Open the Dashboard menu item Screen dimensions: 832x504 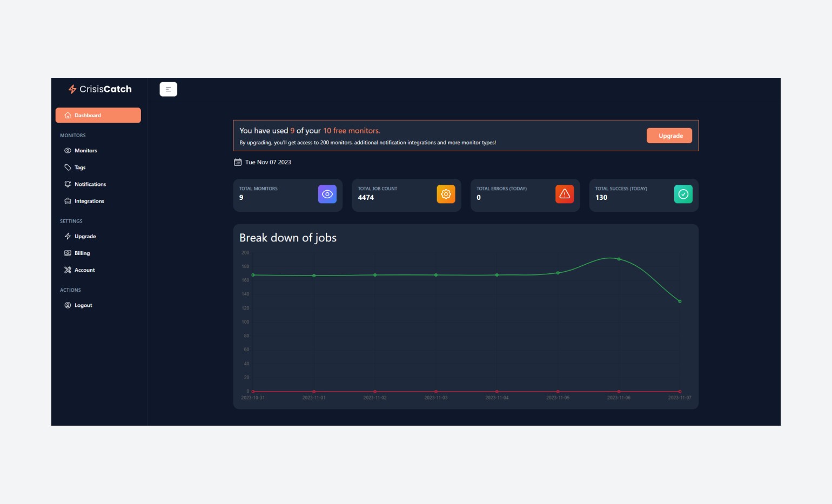98,115
